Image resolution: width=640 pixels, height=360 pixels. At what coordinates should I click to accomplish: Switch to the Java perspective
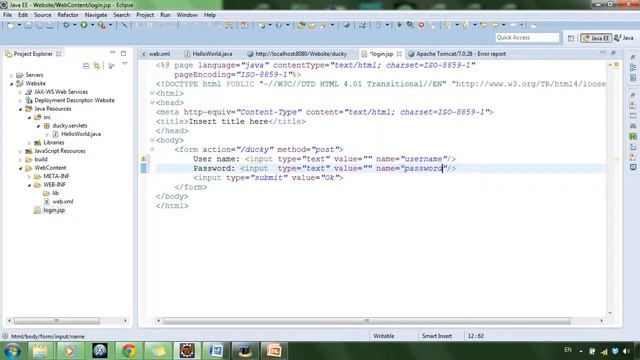coord(624,38)
